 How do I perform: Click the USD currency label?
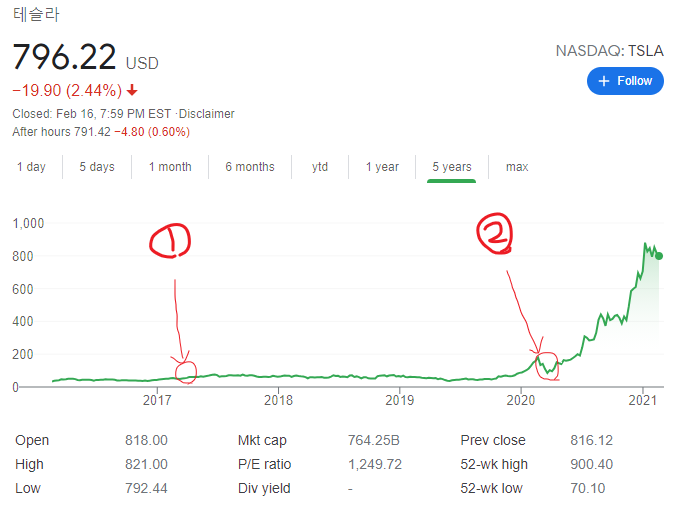[142, 63]
